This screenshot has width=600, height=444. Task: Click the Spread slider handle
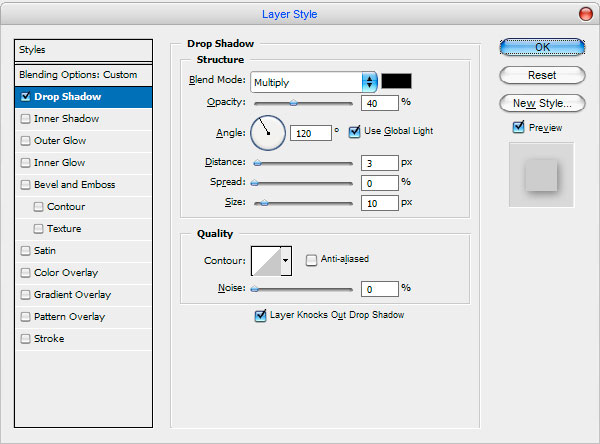[254, 183]
